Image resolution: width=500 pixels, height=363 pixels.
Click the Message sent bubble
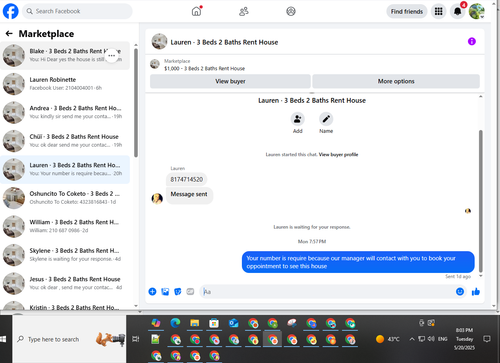point(189,194)
